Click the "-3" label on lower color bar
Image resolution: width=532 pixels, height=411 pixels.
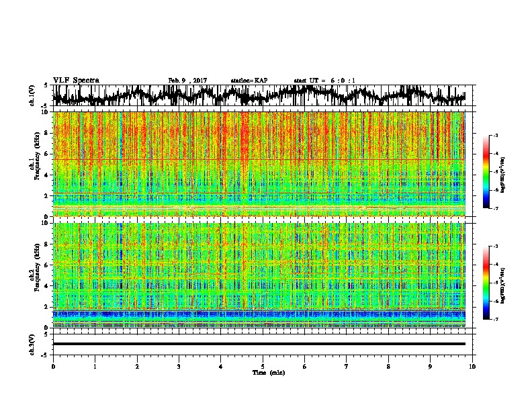[x=495, y=246]
